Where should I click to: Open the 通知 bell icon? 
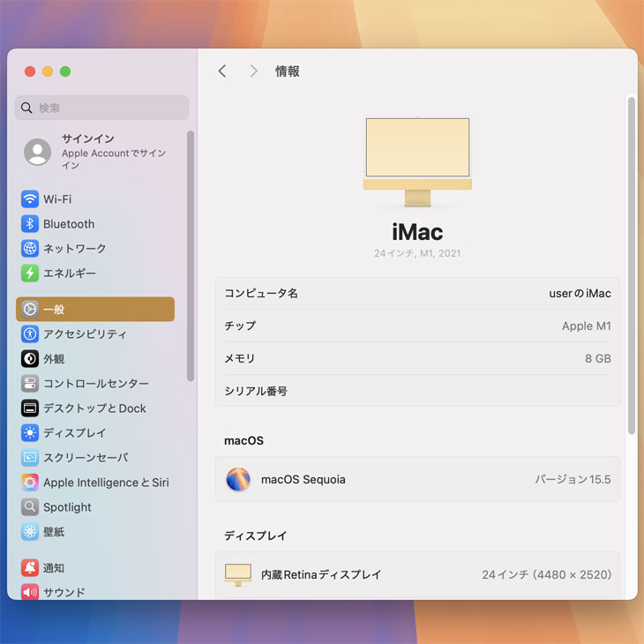pos(30,567)
